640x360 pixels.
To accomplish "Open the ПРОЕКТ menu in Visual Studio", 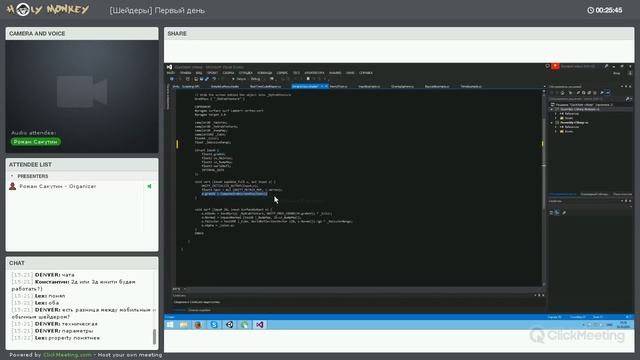I will pyautogui.click(x=212, y=73).
